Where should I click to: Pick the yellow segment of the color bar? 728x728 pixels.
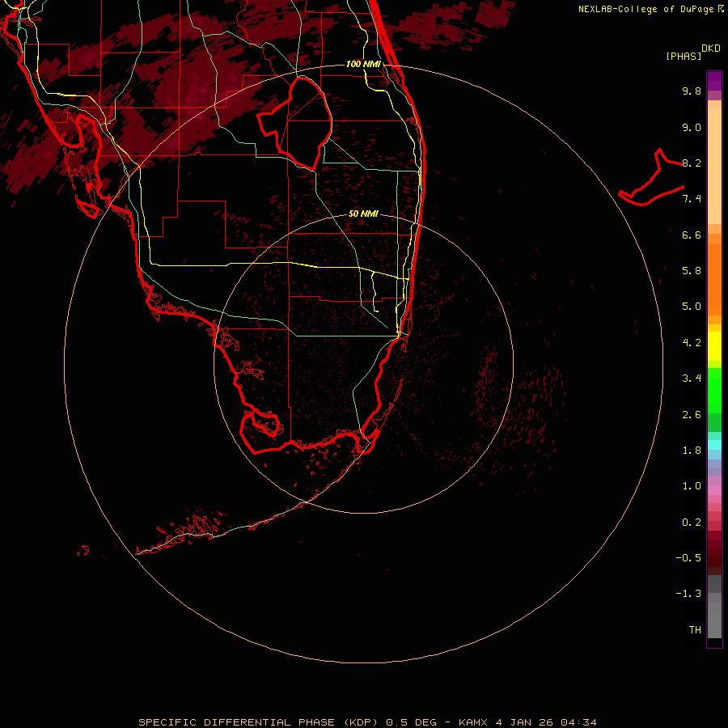coord(714,346)
